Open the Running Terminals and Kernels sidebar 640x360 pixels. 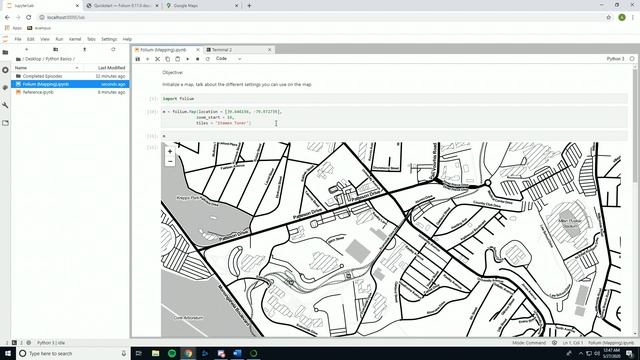(5, 70)
